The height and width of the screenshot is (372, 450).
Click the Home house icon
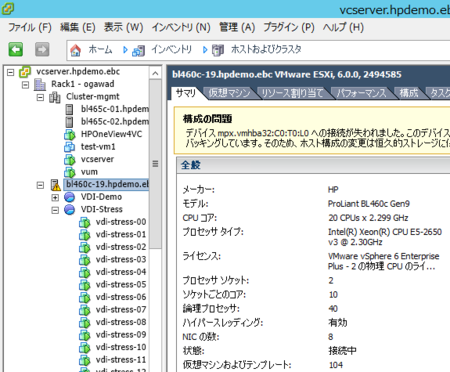(x=75, y=50)
